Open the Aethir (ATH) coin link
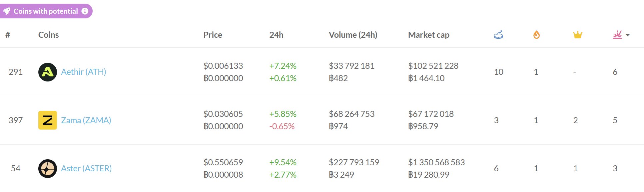644x192 pixels. 83,72
